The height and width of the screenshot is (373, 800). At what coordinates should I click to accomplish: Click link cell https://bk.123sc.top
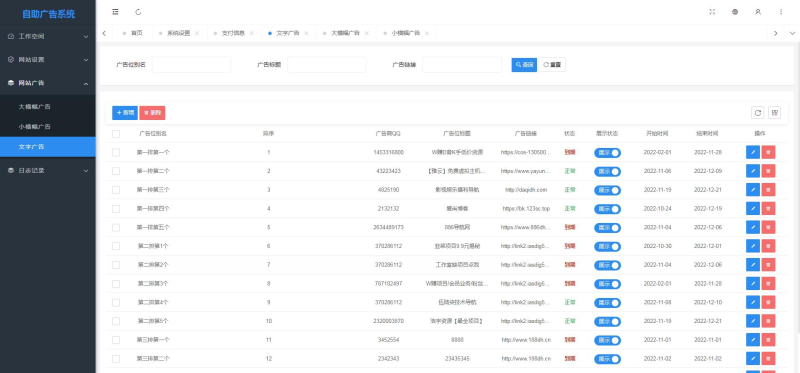(x=526, y=209)
